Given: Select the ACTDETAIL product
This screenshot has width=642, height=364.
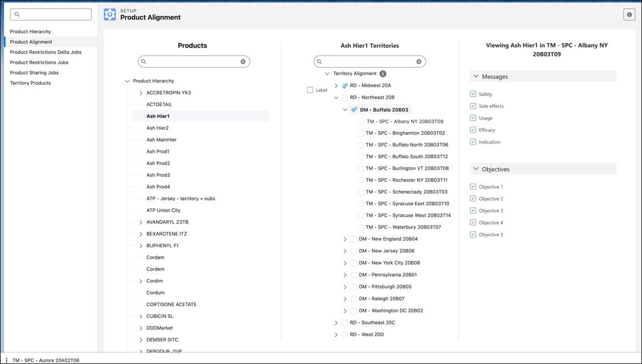Looking at the screenshot, I should pyautogui.click(x=160, y=105).
